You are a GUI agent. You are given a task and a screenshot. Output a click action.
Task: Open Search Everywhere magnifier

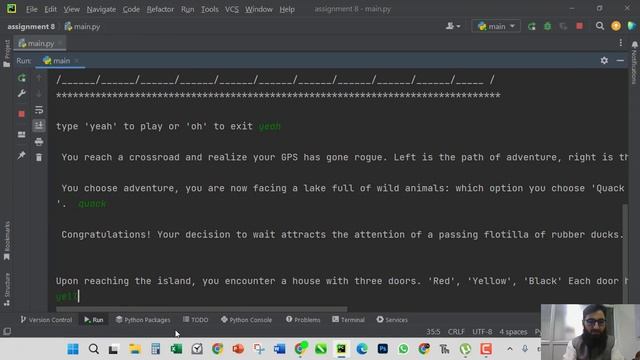600,27
